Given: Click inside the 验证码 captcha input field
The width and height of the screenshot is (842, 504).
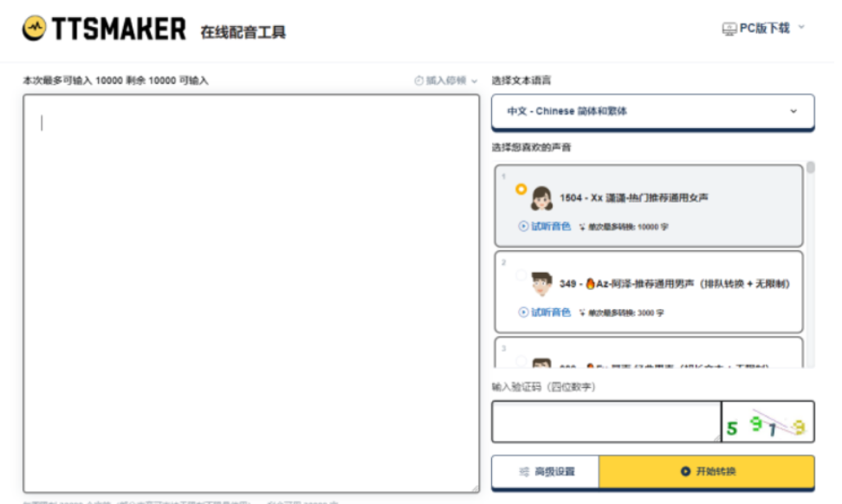Looking at the screenshot, I should click(x=606, y=422).
